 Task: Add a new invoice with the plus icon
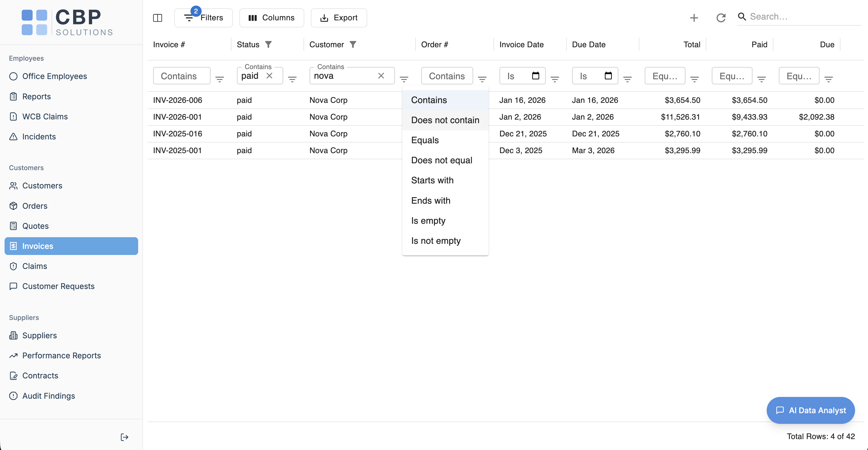click(694, 18)
